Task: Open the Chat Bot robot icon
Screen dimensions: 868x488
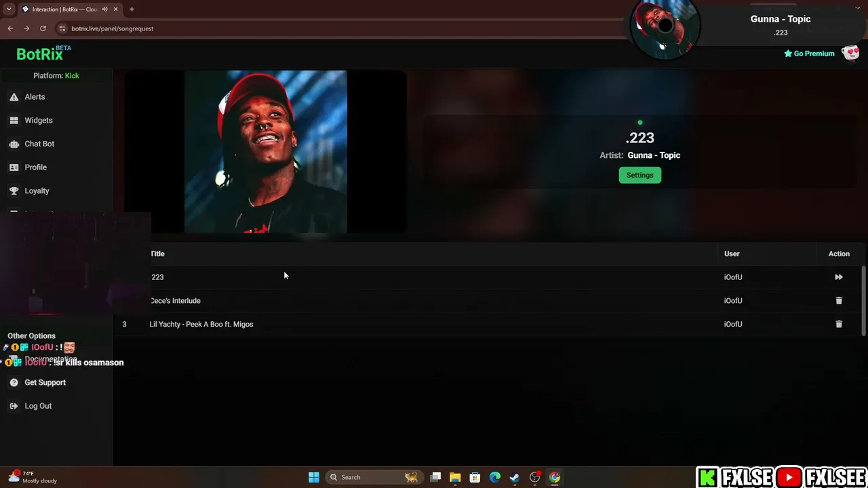Action: click(x=14, y=144)
